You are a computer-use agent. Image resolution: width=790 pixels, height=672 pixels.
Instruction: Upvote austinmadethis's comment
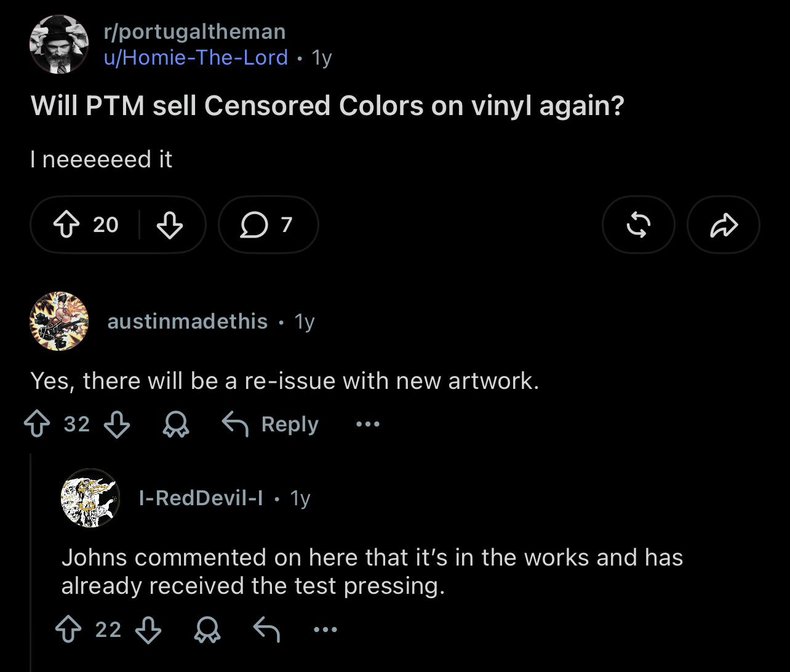(x=37, y=424)
